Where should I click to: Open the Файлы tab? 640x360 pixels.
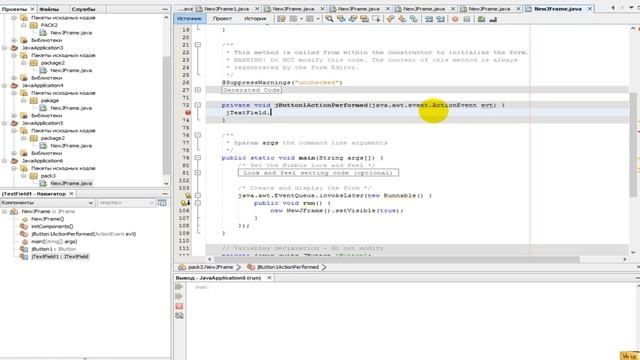coord(49,9)
